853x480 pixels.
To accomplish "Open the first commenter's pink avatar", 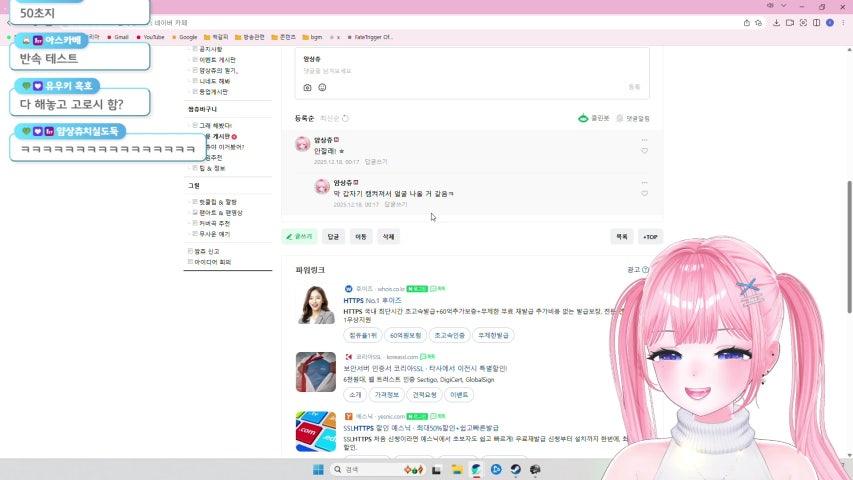I will coord(302,144).
